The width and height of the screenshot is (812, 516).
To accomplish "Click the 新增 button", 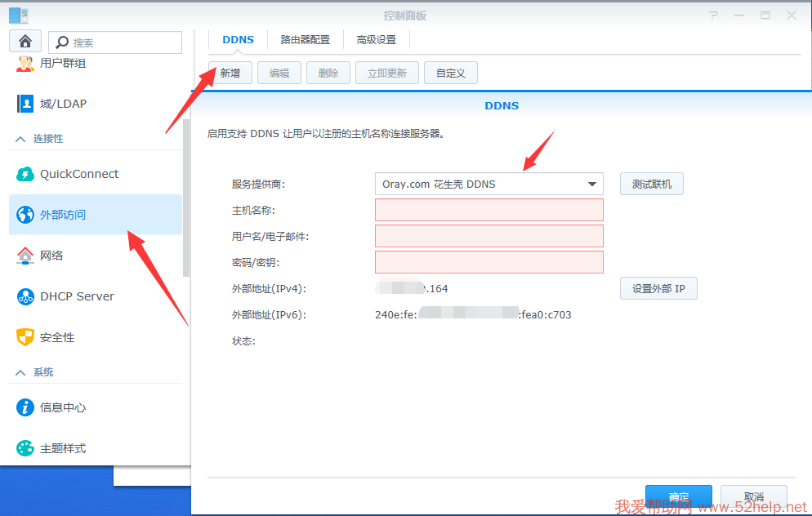I will coord(230,73).
